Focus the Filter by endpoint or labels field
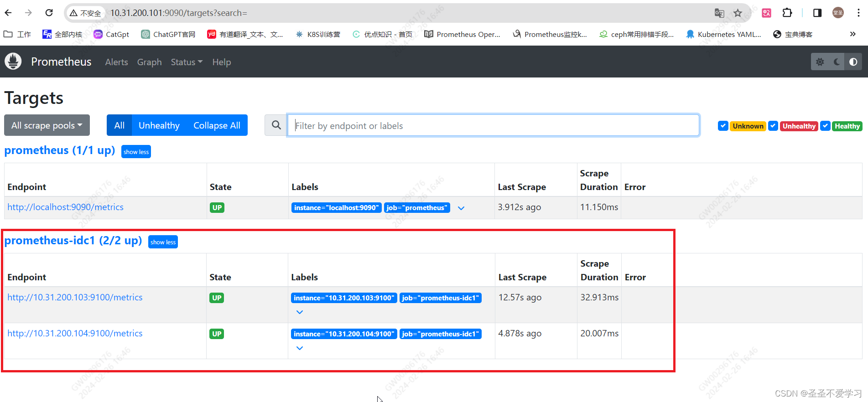 pyautogui.click(x=493, y=125)
